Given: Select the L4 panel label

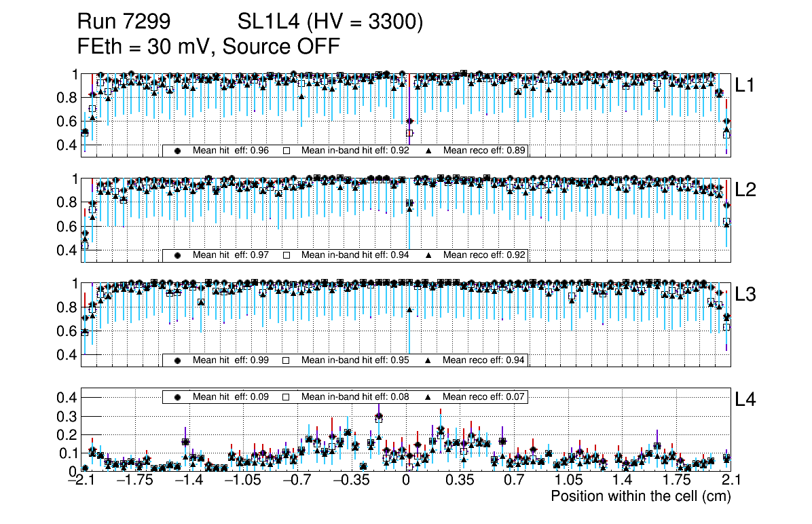Looking at the screenshot, I should pyautogui.click(x=745, y=400).
